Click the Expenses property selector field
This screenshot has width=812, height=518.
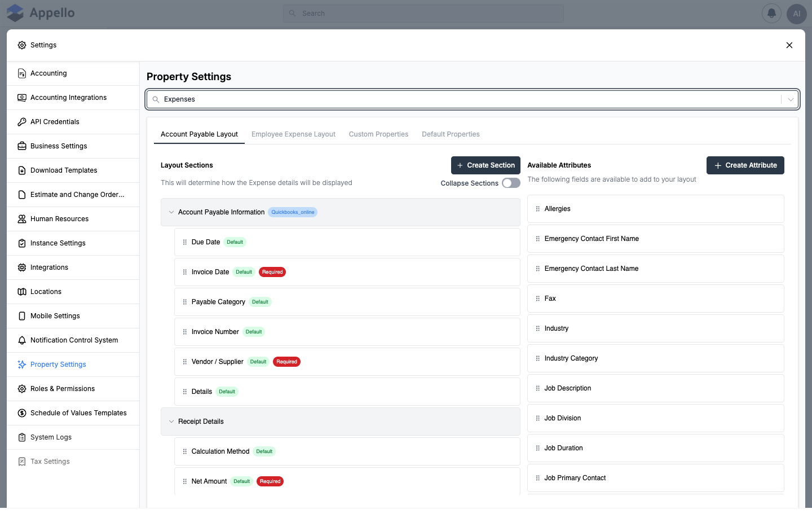coord(473,99)
